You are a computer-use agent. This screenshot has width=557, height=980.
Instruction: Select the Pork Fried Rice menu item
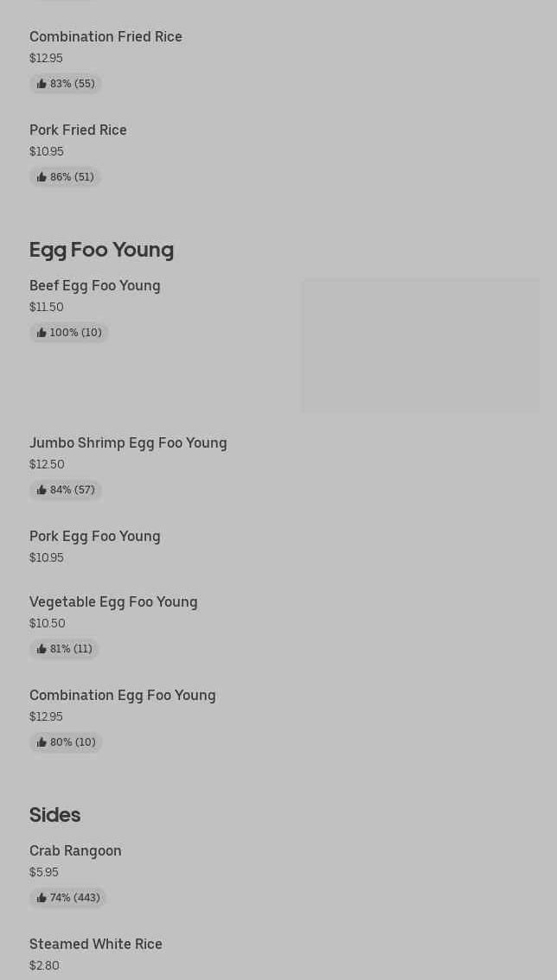(x=78, y=130)
